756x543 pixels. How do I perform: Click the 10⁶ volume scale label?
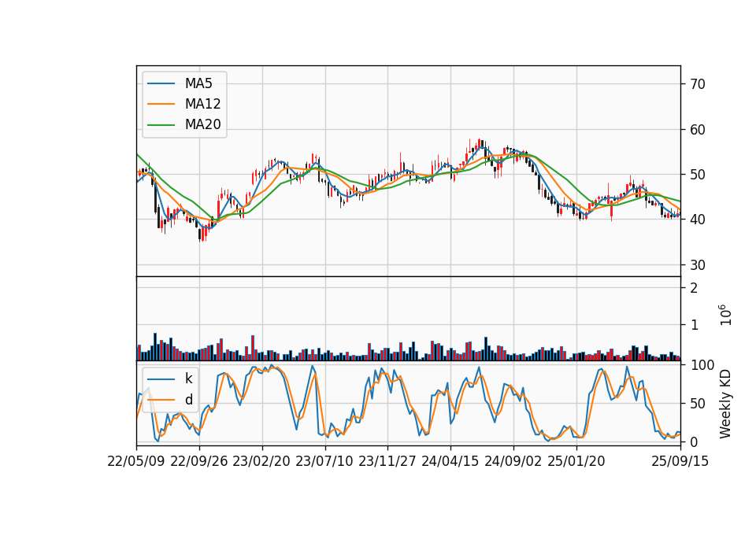(725, 315)
